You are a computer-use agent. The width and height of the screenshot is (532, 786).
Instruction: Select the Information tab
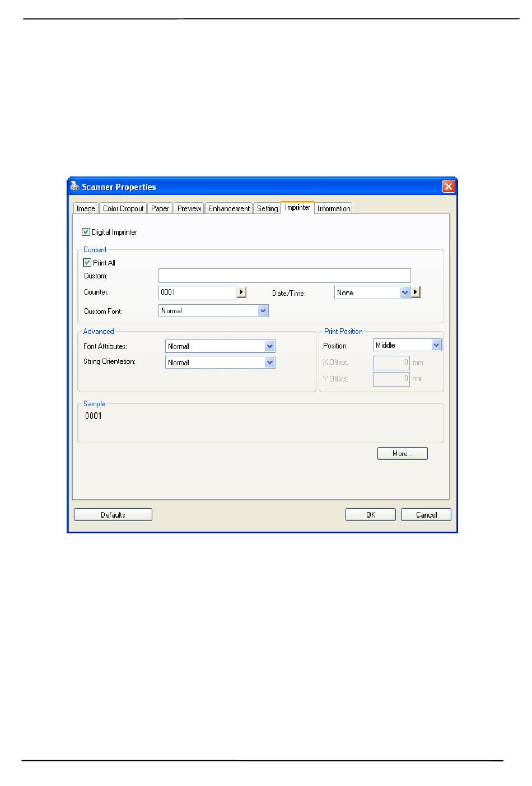pos(334,208)
